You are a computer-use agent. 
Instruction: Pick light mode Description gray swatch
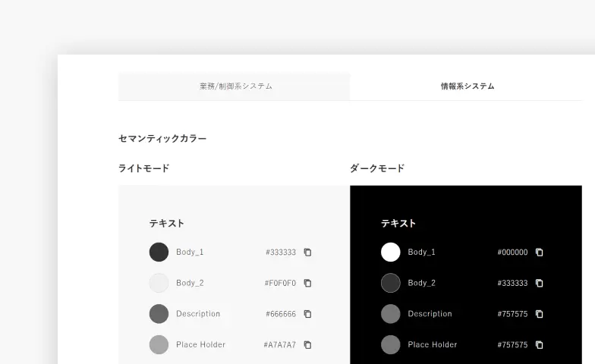coord(159,314)
